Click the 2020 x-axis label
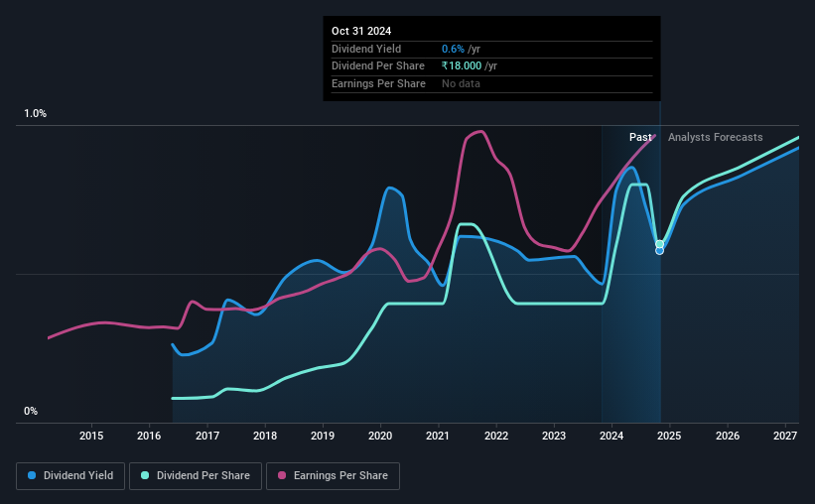Screen dimensions: 815x504 tap(380, 436)
